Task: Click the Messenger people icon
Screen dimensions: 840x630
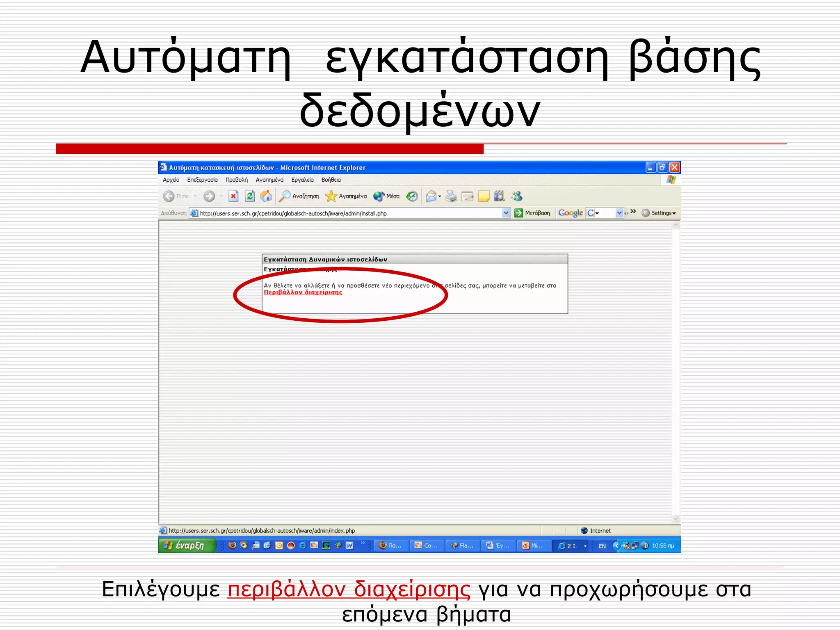Action: 517,196
